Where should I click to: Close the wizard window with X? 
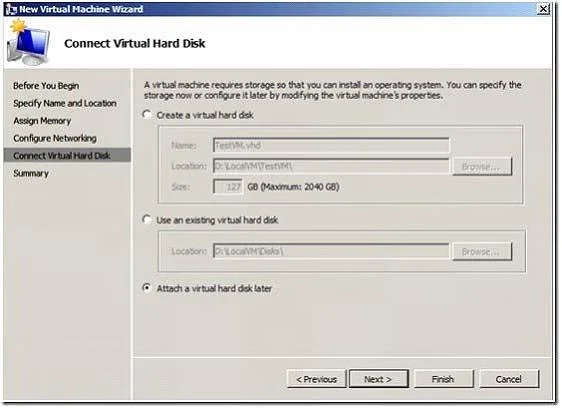(x=543, y=9)
